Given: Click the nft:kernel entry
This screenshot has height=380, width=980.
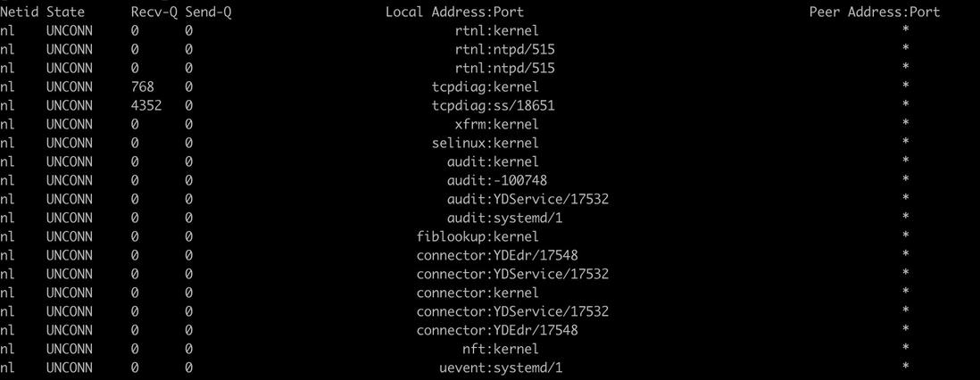Looking at the screenshot, I should click(x=501, y=349).
